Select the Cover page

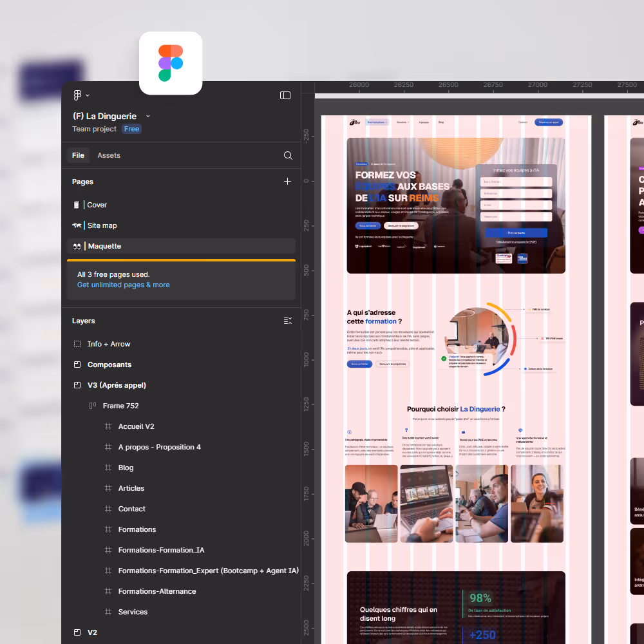[x=181, y=205]
